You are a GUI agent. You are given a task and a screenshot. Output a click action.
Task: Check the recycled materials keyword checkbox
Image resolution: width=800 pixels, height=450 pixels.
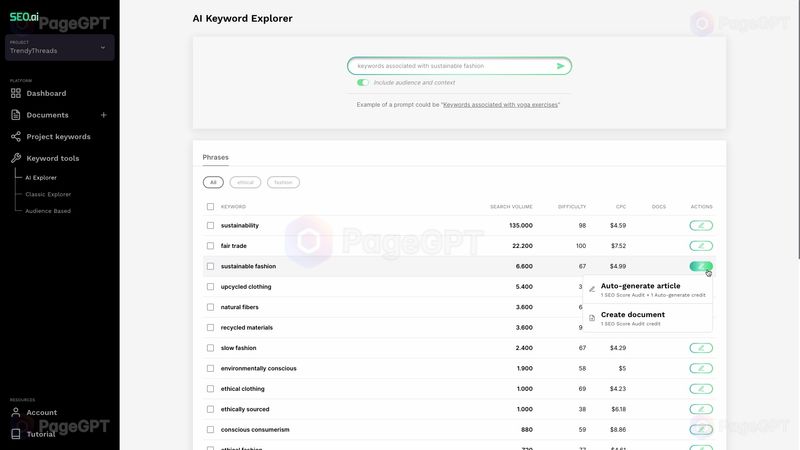coord(210,328)
